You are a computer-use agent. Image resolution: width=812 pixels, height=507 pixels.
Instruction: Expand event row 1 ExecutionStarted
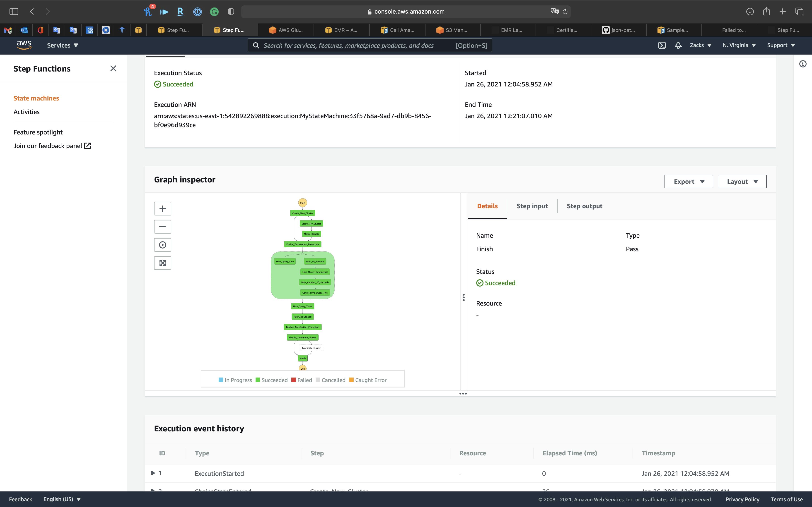[153, 473]
